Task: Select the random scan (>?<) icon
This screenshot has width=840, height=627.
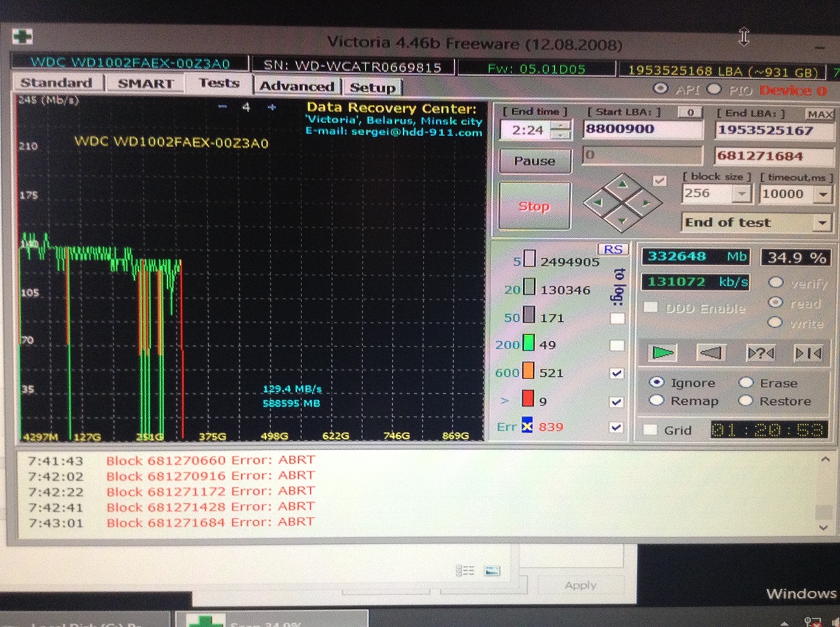Action: (x=760, y=353)
